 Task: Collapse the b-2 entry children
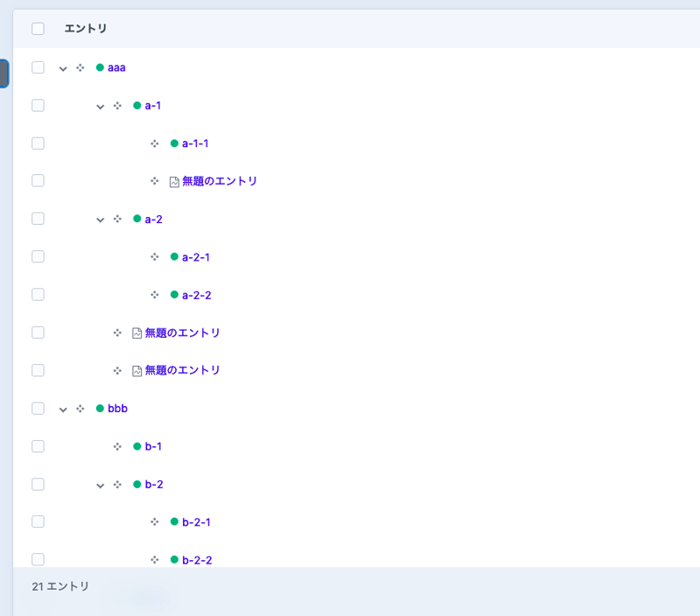101,485
